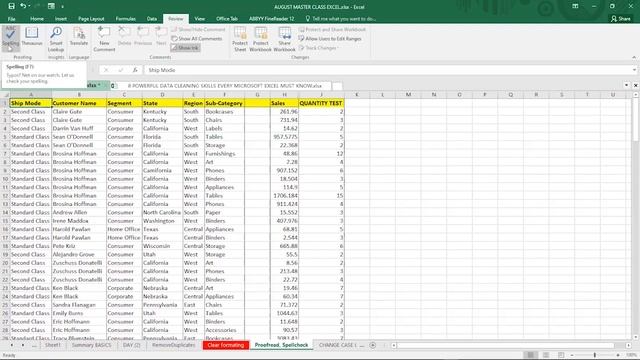
Task: Switch to the 8 POWERFUL DATA CLEANING SKILLS workbook tab
Action: (x=224, y=86)
